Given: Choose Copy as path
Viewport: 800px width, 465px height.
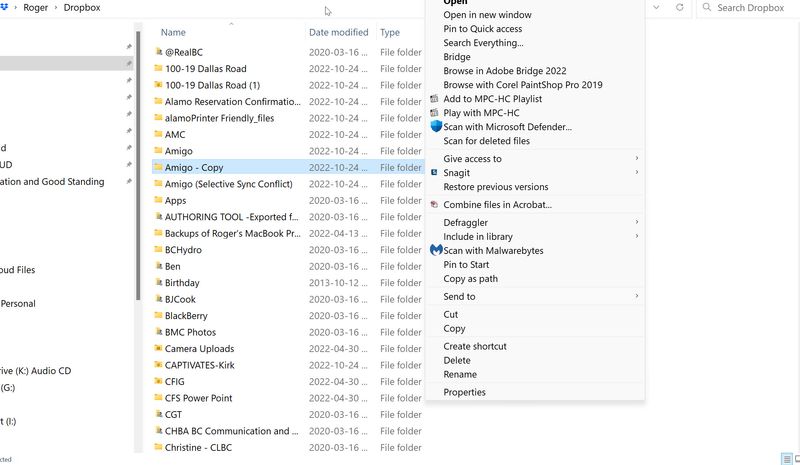Looking at the screenshot, I should [470, 279].
